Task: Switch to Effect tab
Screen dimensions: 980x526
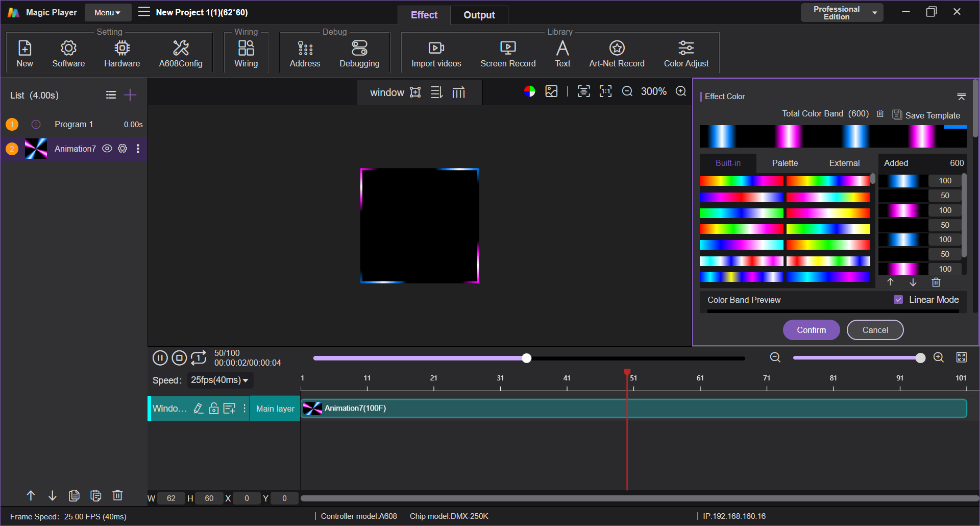Action: coord(424,15)
